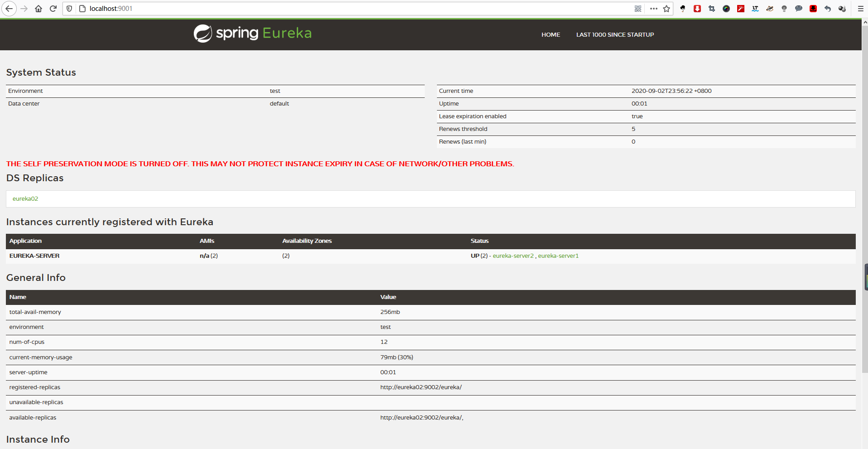Open the tracking protection shield icon
The image size is (868, 449).
[x=69, y=9]
